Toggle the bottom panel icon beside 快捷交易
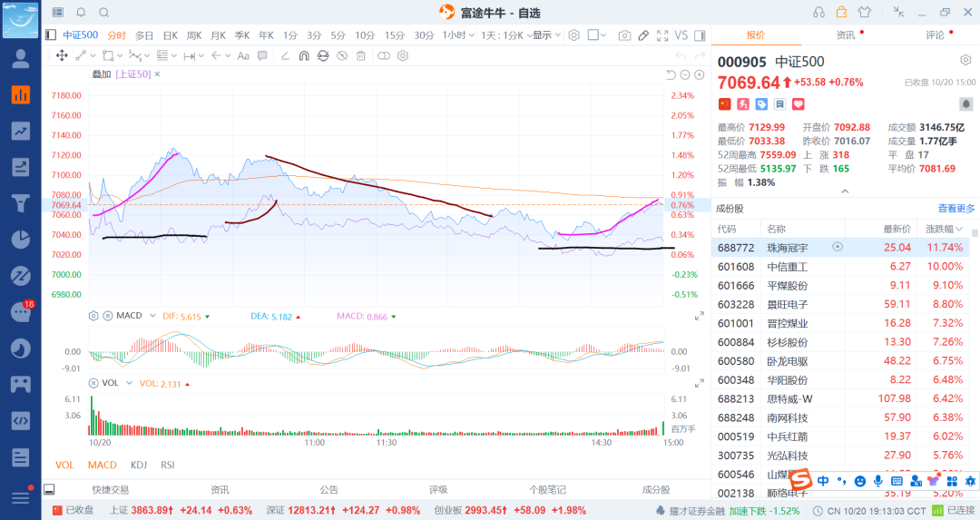Screen dimensions: 980x520 [x=49, y=489]
